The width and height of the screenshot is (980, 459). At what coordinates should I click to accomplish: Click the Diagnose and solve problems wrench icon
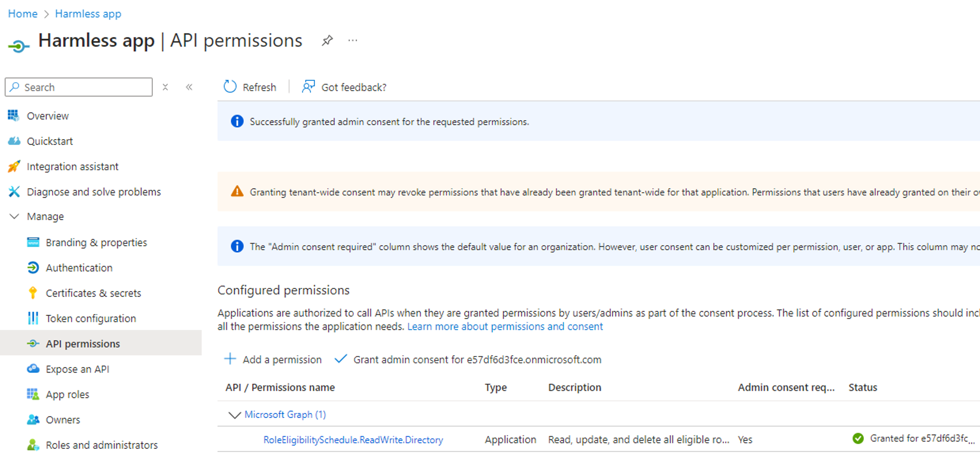point(14,192)
